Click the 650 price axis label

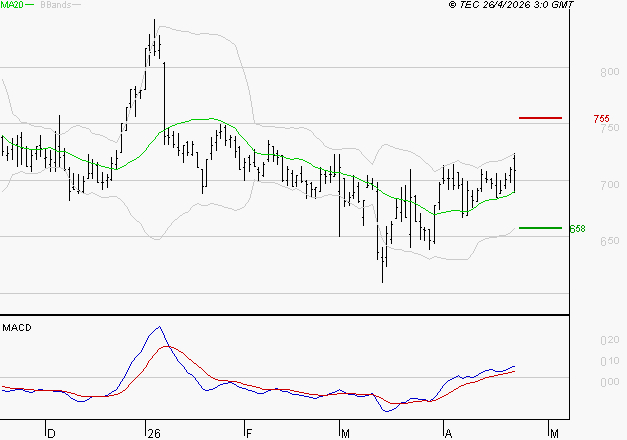point(610,241)
